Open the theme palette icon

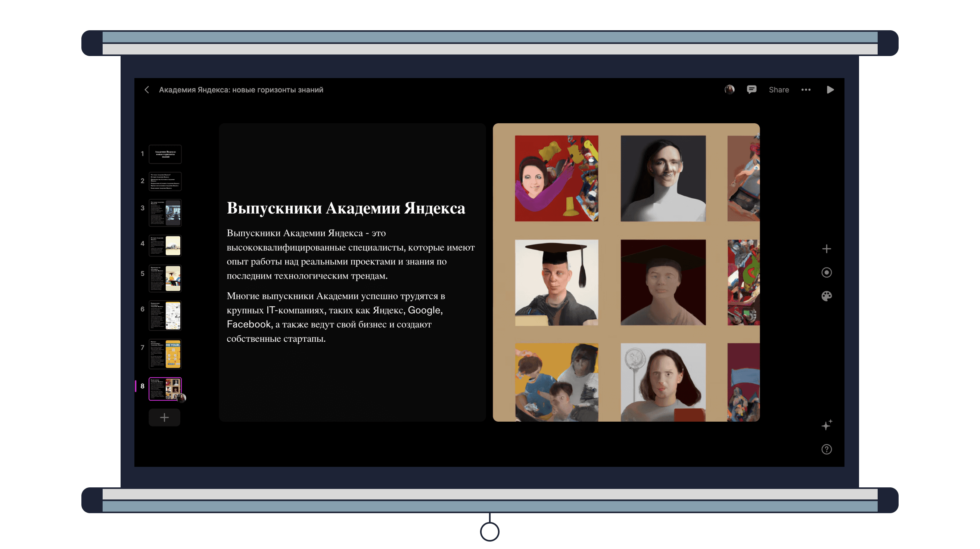(826, 297)
